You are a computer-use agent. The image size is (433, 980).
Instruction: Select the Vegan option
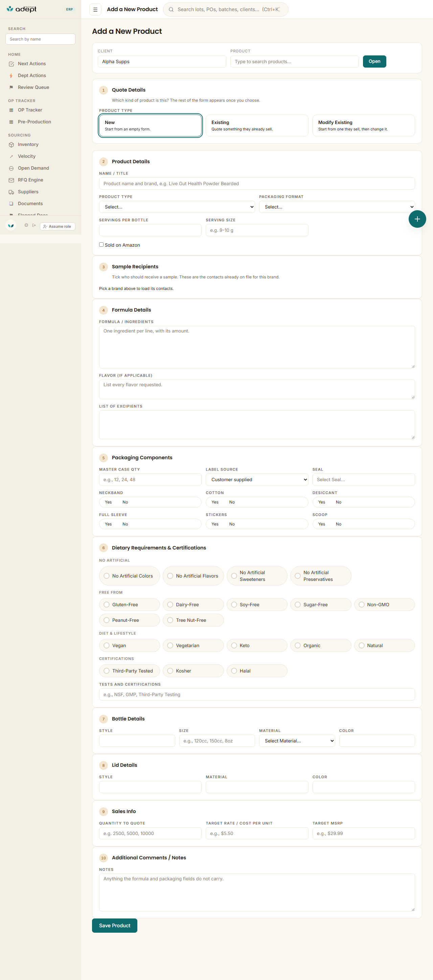point(130,645)
